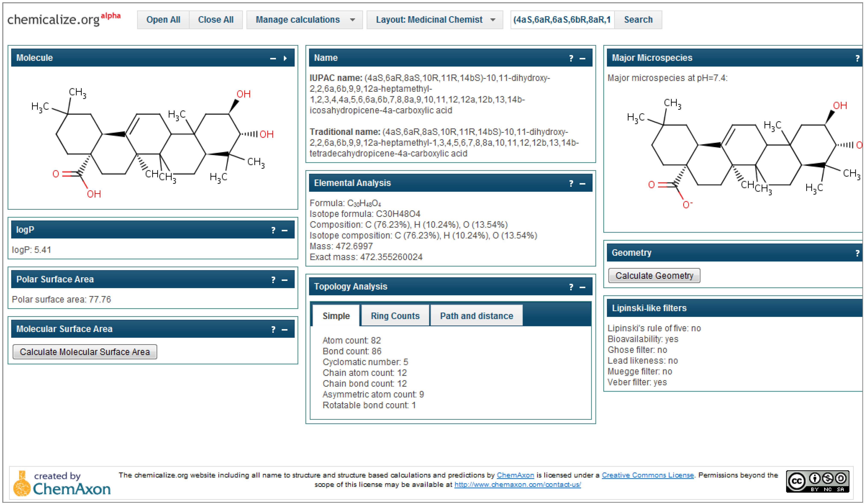
Task: Collapse the Topology Analysis panel
Action: pos(583,287)
